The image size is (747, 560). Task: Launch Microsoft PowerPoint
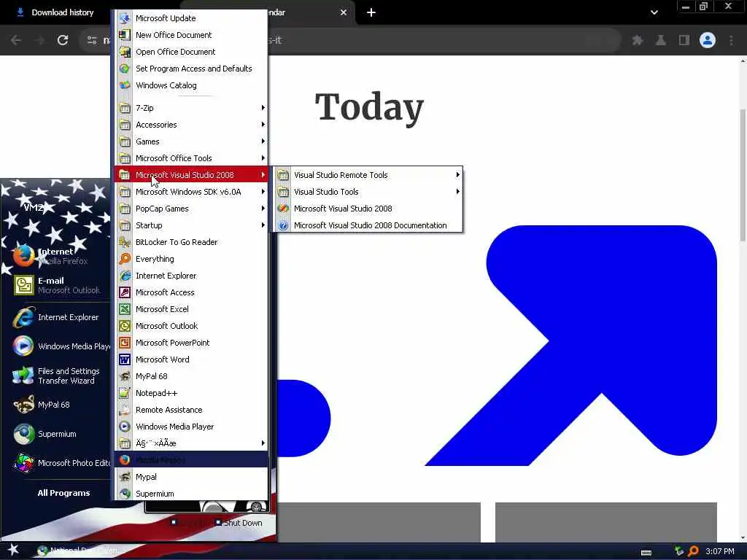(191, 343)
